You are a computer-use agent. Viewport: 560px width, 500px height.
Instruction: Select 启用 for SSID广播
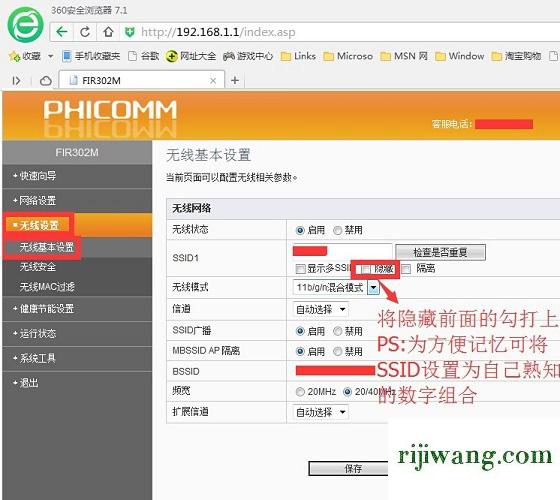300,331
